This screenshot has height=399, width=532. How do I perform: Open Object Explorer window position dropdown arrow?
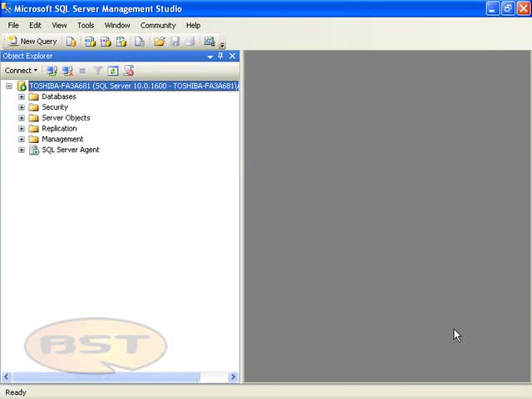click(210, 57)
